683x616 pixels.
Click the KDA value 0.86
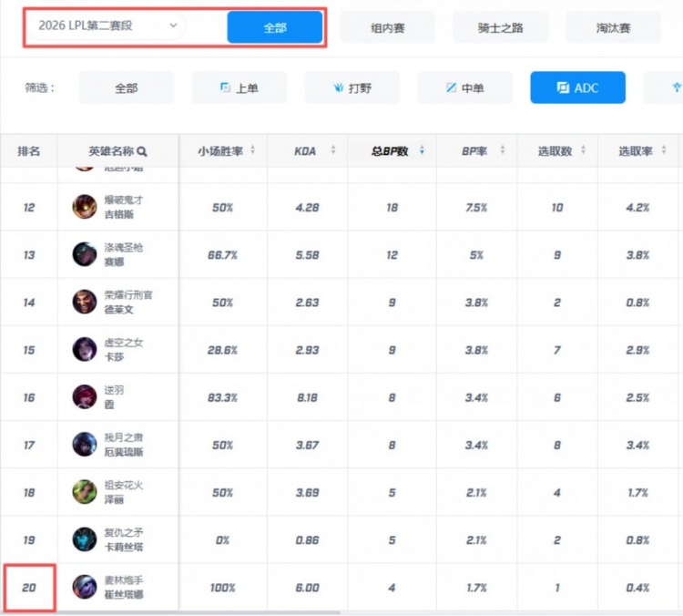pos(308,540)
